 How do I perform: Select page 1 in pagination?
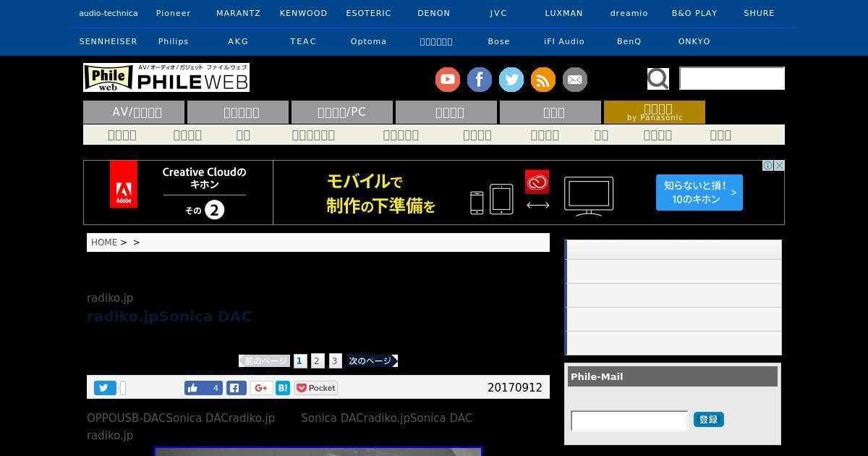tap(300, 360)
